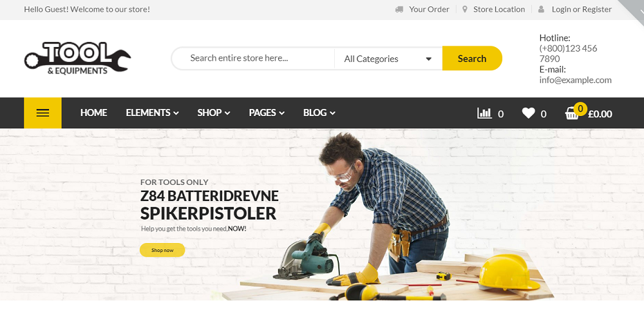Expand the Shop menu
Screen dimensions: 644x310
pyautogui.click(x=213, y=113)
